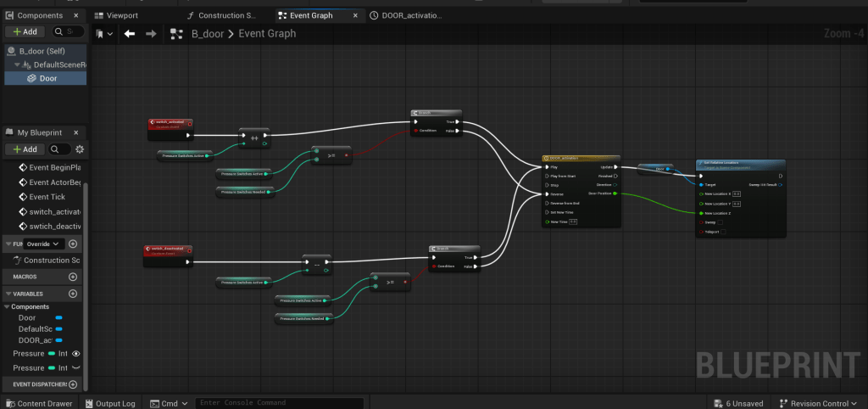This screenshot has width=868, height=409.
Task: Add a new function with plus icon
Action: 73,244
